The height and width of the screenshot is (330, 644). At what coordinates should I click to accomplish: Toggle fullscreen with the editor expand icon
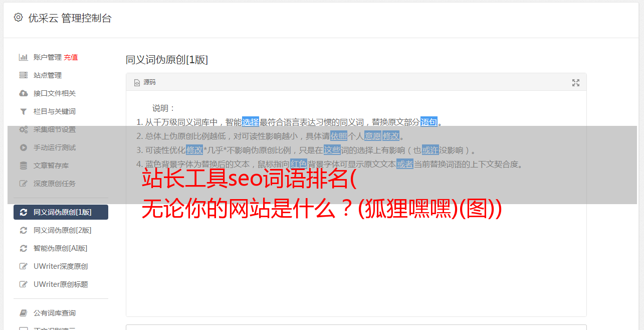[576, 83]
